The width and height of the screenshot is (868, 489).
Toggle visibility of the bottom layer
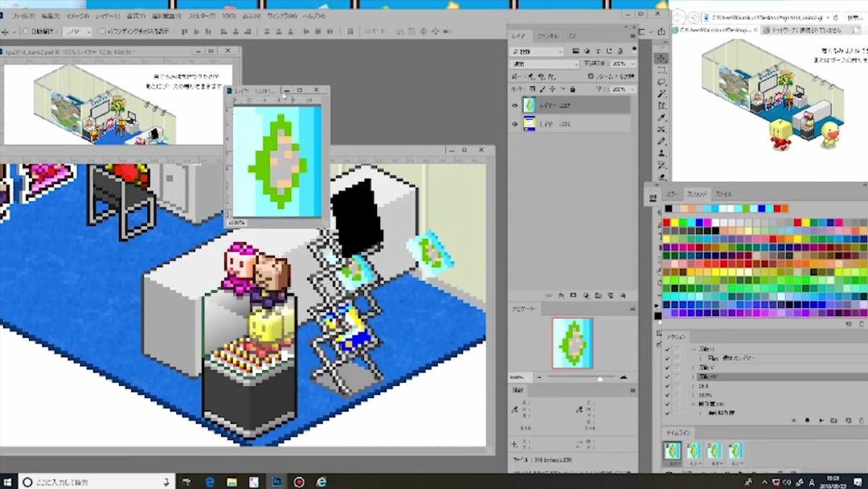tap(515, 123)
